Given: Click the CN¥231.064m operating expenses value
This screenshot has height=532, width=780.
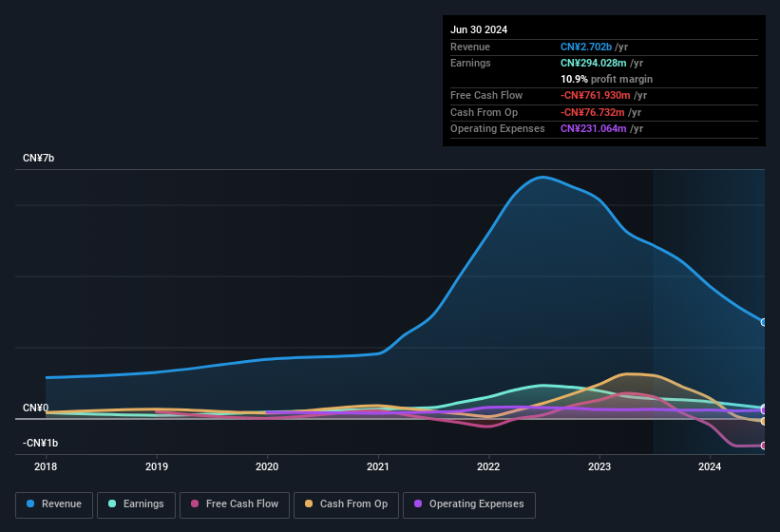Looking at the screenshot, I should (x=594, y=128).
